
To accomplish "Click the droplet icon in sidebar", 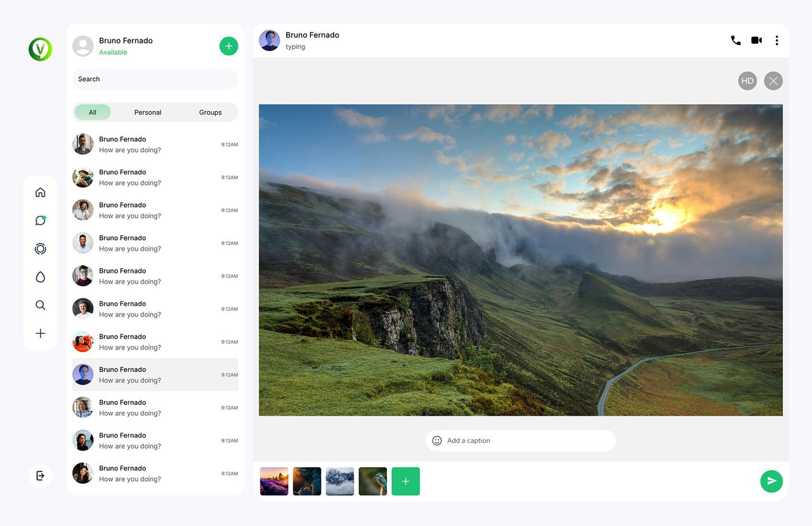I will click(x=40, y=277).
